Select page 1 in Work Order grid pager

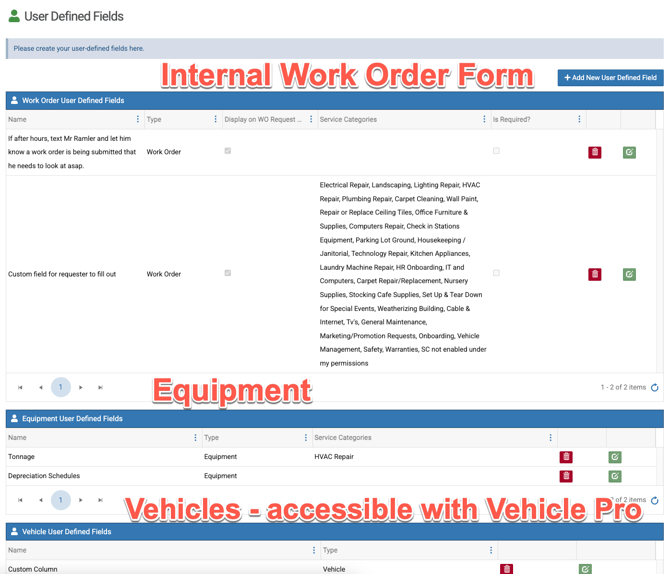(60, 387)
